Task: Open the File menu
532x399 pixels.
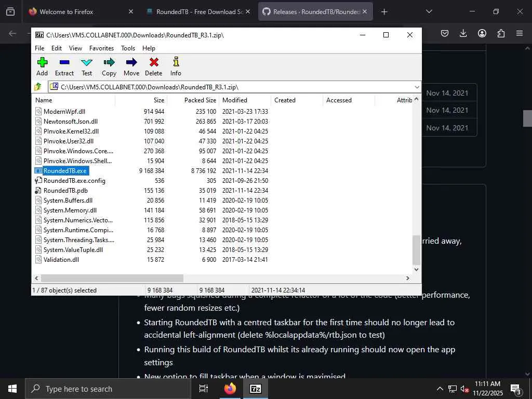Action: pyautogui.click(x=39, y=48)
